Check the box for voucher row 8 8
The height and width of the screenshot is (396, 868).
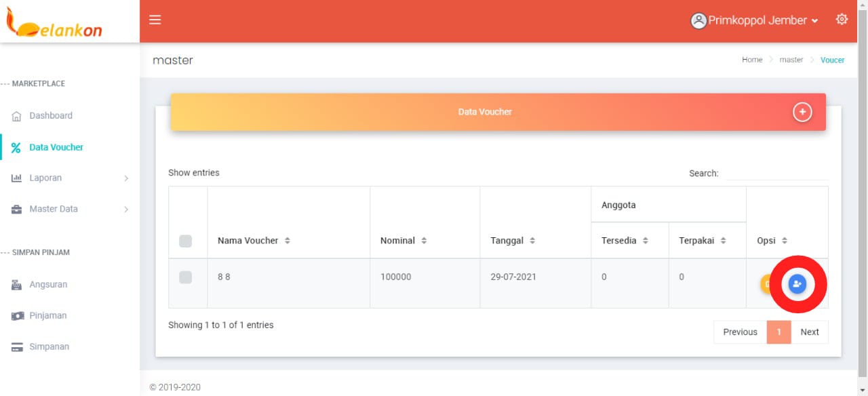tap(186, 277)
